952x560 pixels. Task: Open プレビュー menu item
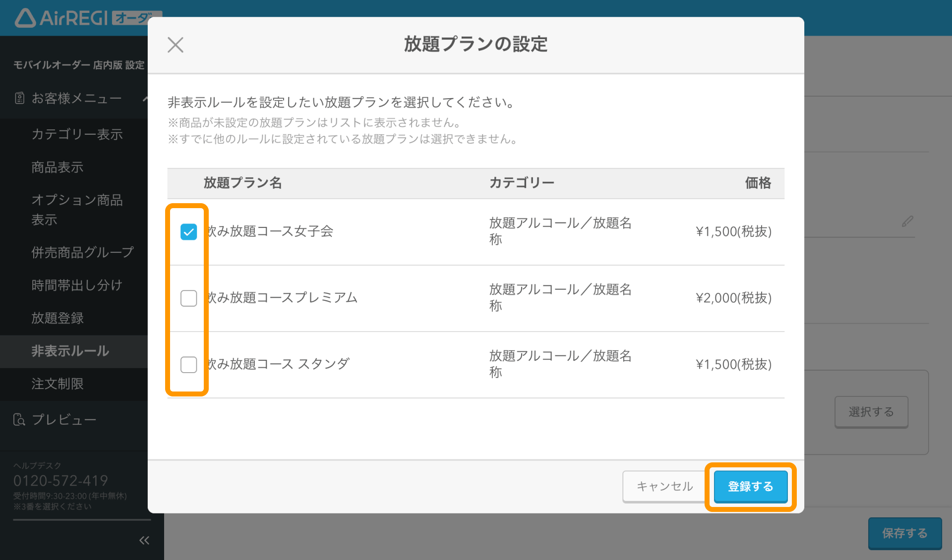coord(64,420)
